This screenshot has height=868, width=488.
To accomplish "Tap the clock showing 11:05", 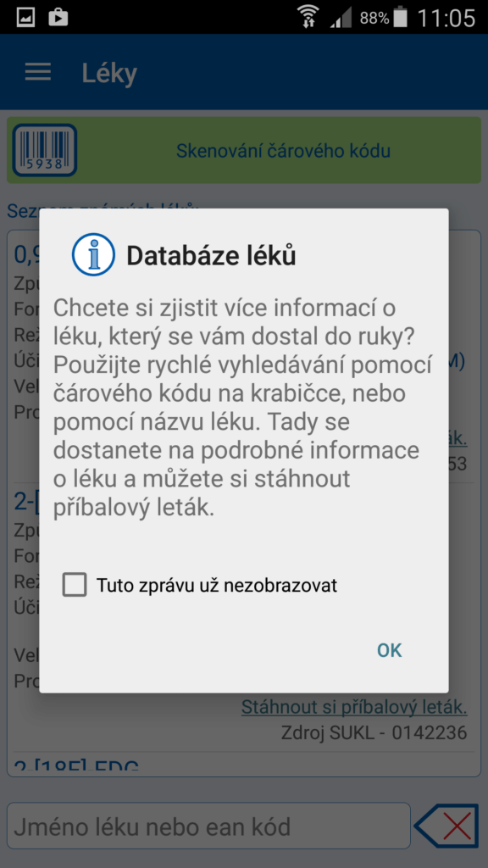I will 446,18.
